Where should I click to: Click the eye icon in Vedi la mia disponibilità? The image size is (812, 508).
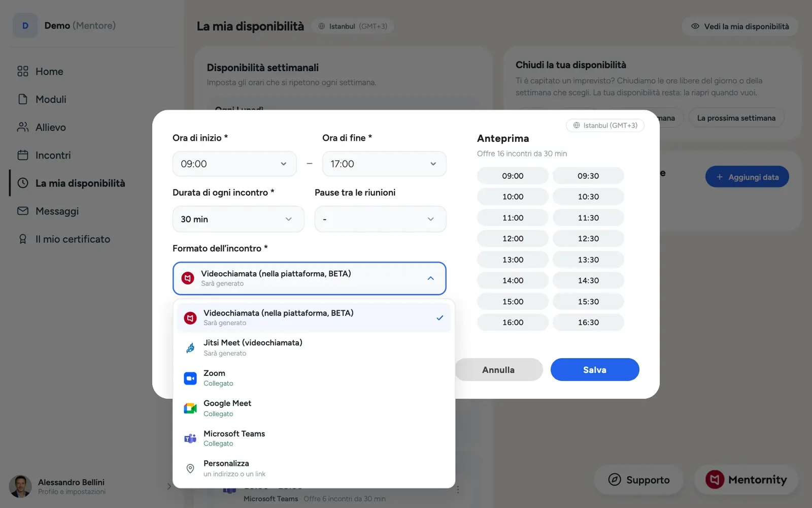tap(695, 26)
